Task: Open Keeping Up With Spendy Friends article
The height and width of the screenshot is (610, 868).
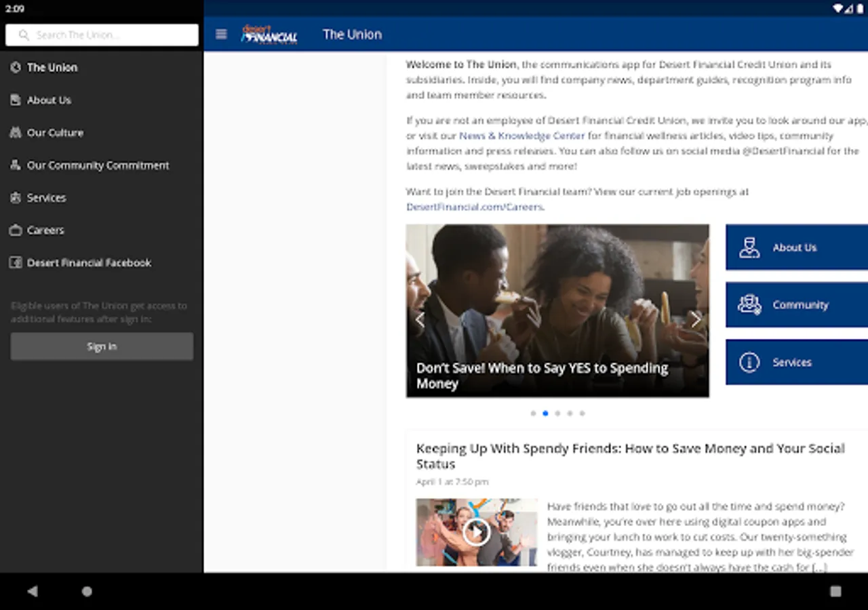Action: coord(631,456)
